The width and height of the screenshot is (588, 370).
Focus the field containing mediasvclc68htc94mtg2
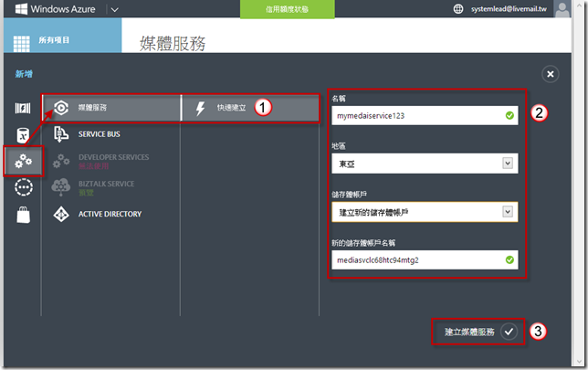[x=425, y=260]
